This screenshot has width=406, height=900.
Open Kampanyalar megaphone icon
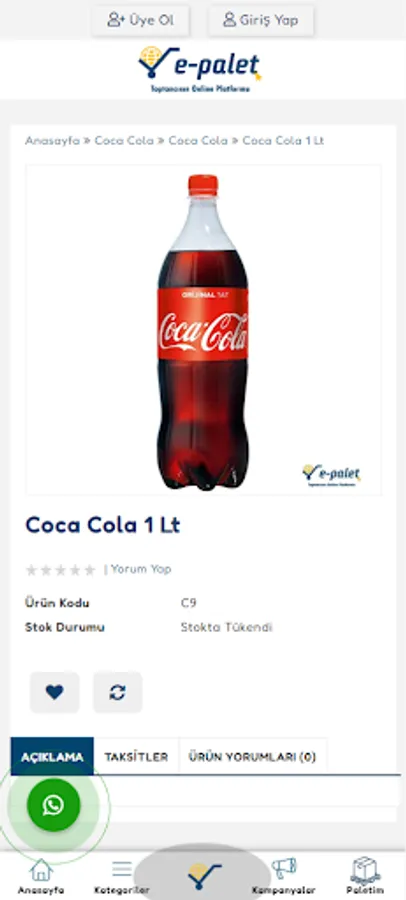(284, 876)
